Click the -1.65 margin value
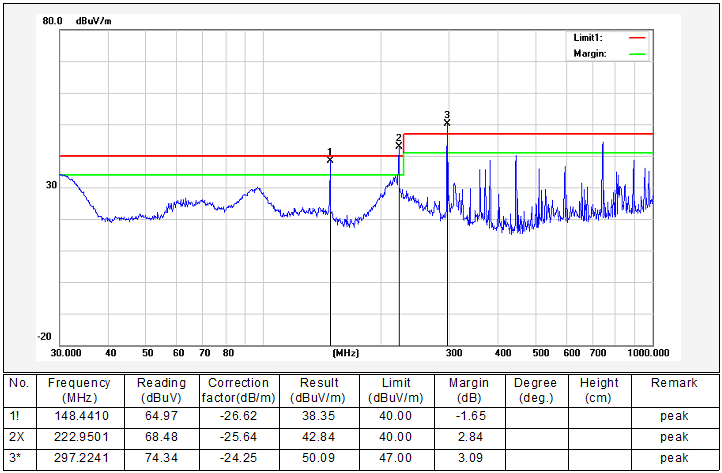The width and height of the screenshot is (722, 473). tap(469, 415)
